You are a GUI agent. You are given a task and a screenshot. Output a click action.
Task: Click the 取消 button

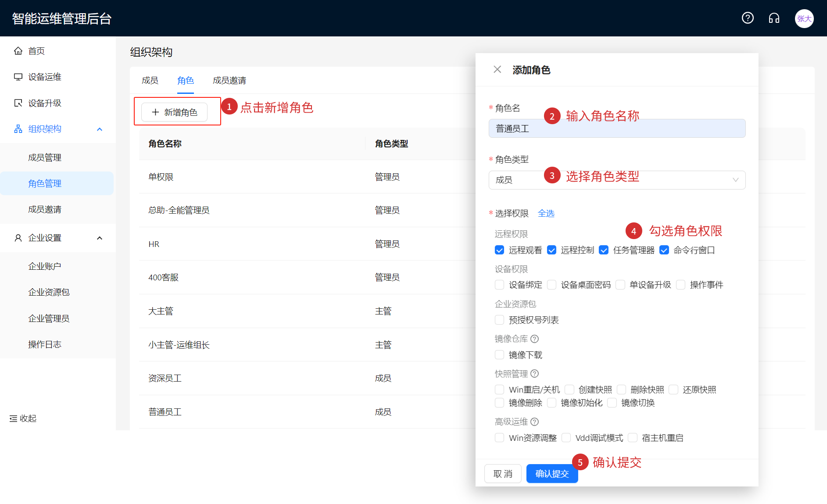point(503,474)
